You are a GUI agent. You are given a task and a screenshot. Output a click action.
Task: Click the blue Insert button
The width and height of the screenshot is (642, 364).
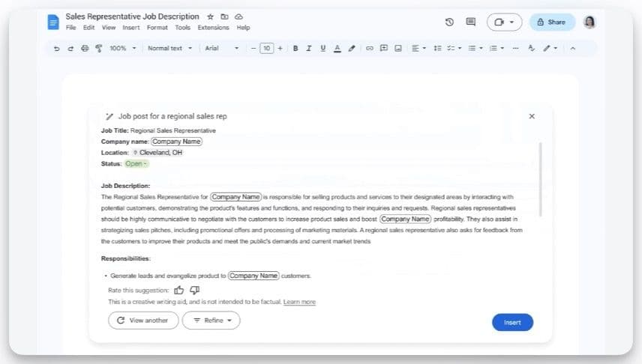click(512, 322)
